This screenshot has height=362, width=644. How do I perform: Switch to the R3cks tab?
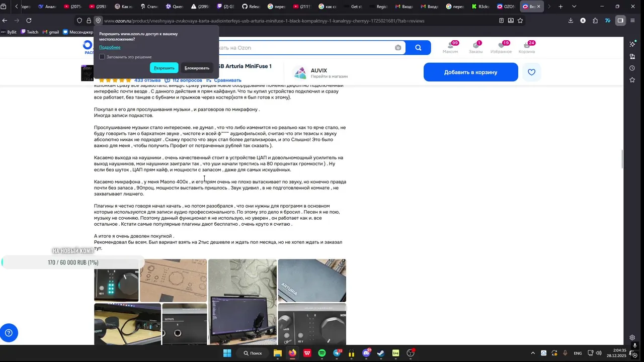(480, 7)
